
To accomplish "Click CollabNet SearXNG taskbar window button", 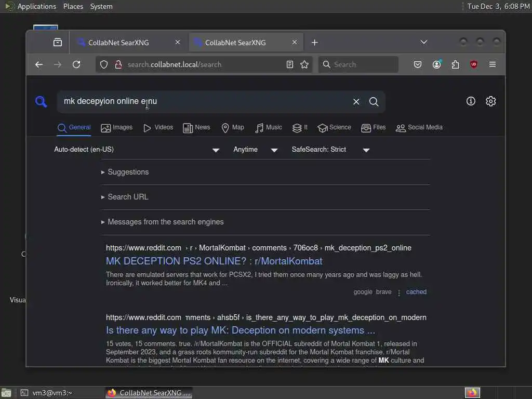I will click(149, 393).
